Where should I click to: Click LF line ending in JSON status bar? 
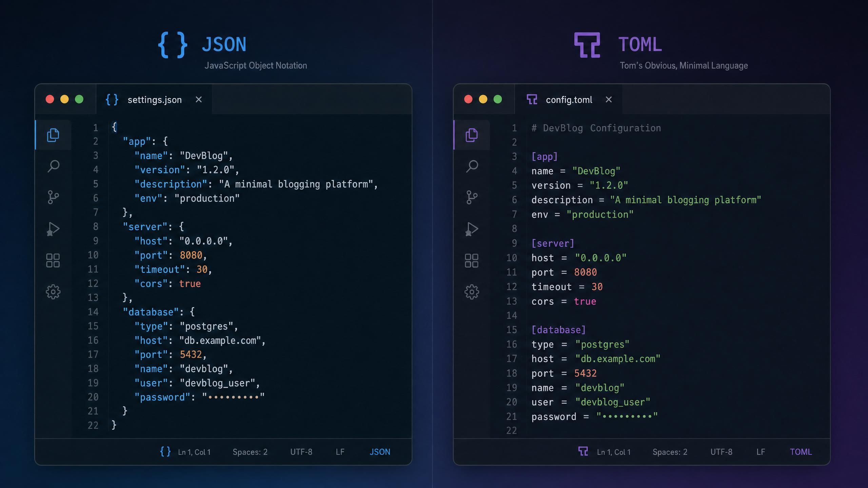coord(340,452)
